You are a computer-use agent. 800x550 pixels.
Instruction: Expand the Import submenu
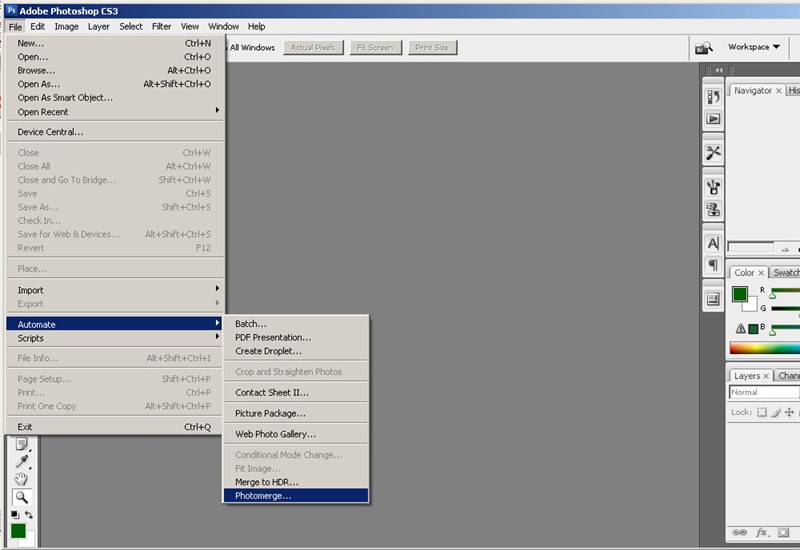[115, 290]
